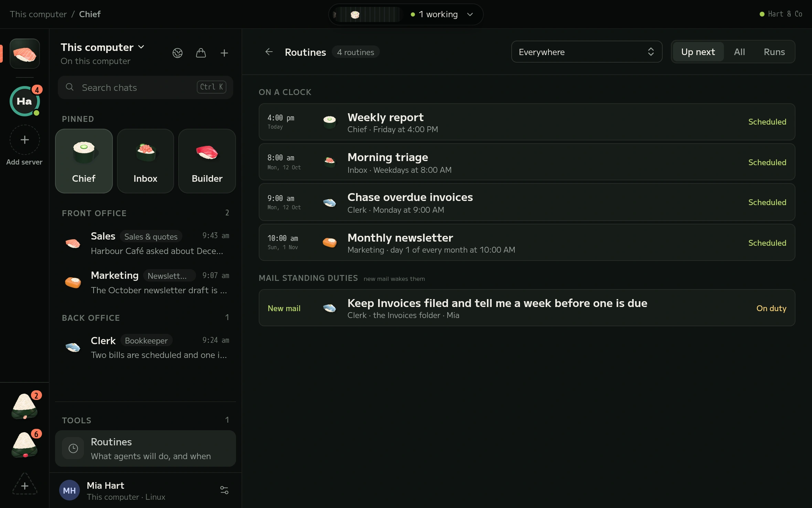The width and height of the screenshot is (812, 508).
Task: Go back with the Routines arrow
Action: click(269, 52)
